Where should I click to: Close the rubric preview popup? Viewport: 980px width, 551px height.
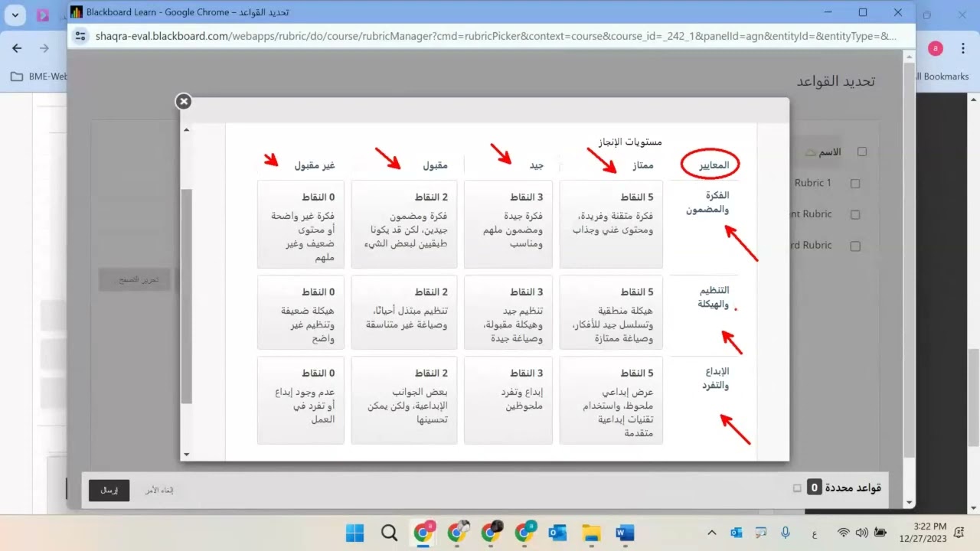tap(183, 102)
